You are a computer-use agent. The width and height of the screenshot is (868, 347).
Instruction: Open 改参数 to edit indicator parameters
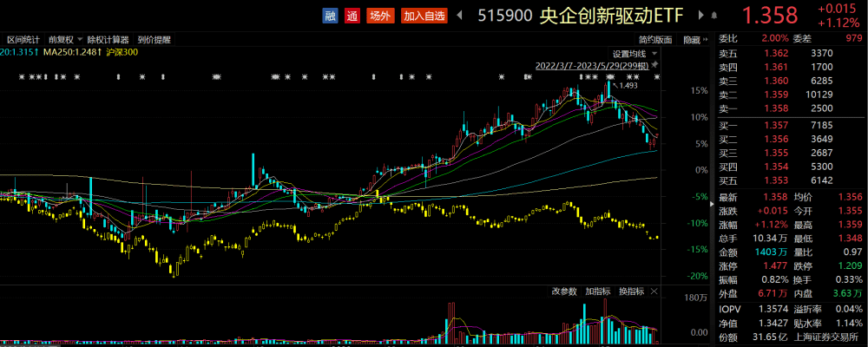coord(564,291)
